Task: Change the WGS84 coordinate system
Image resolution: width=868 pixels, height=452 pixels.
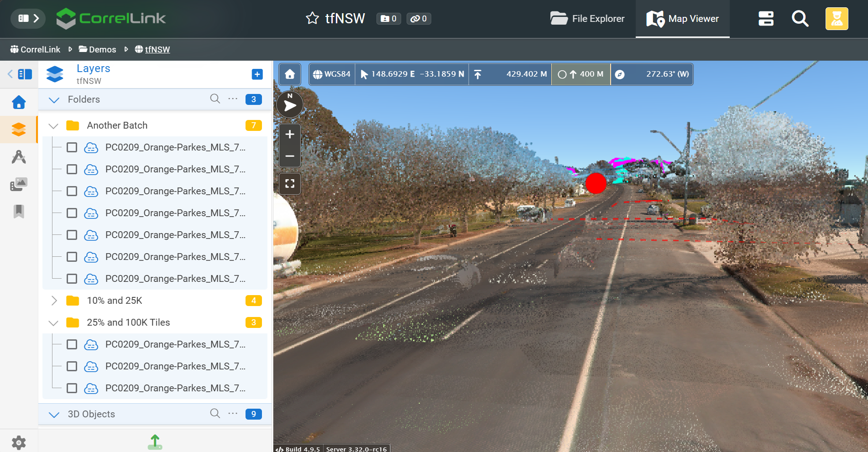Action: [x=332, y=74]
